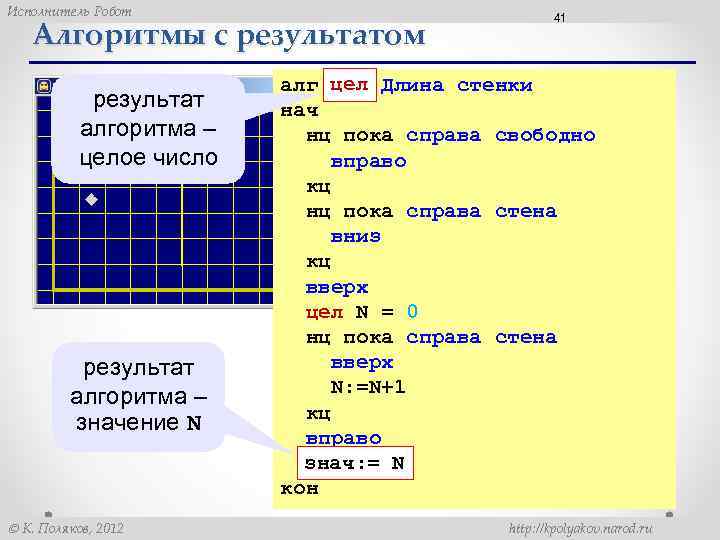
Task: Select the line 'нц пока справа свободно'
Action: pyautogui.click(x=450, y=136)
